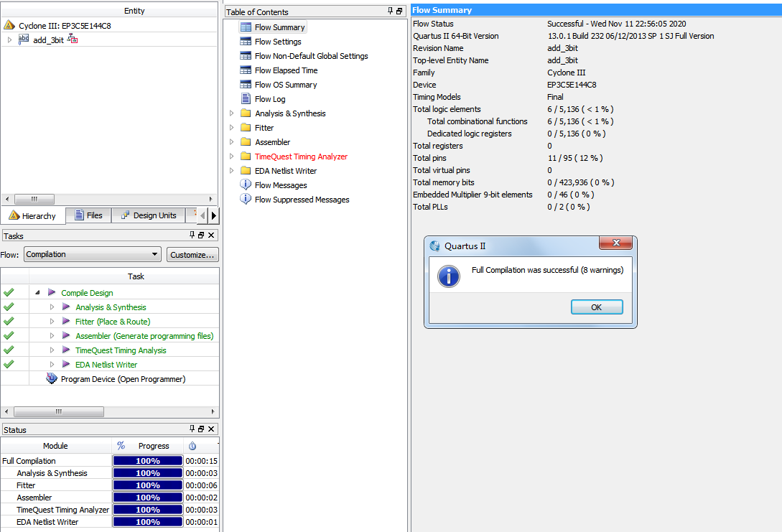782x532 pixels.
Task: Click the Full Compilation progress bar
Action: [x=148, y=461]
